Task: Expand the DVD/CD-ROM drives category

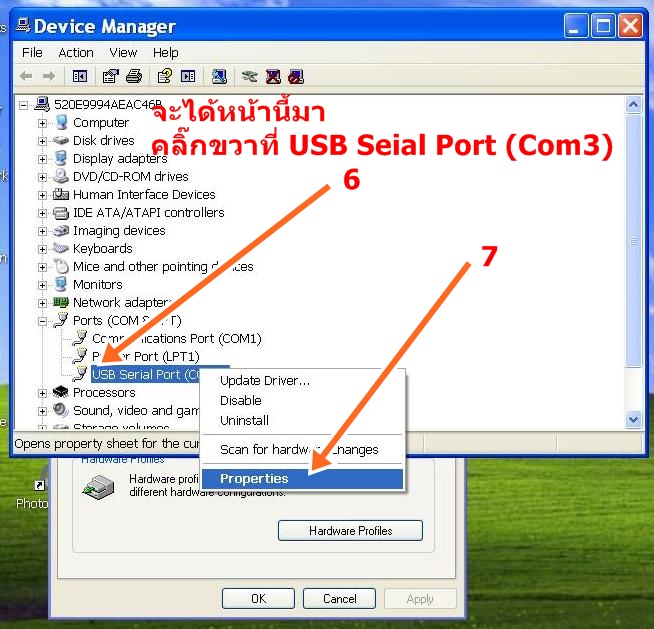Action: (x=42, y=177)
